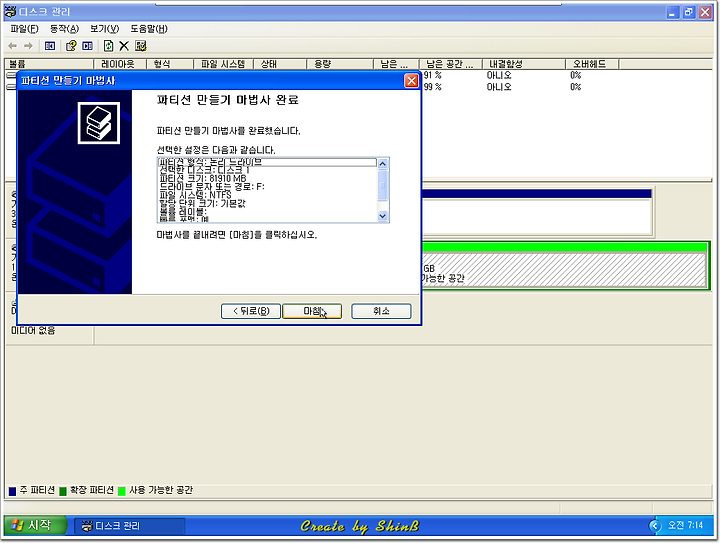720x543 pixels.
Task: Click the 오버헤드 column header
Action: click(x=592, y=64)
